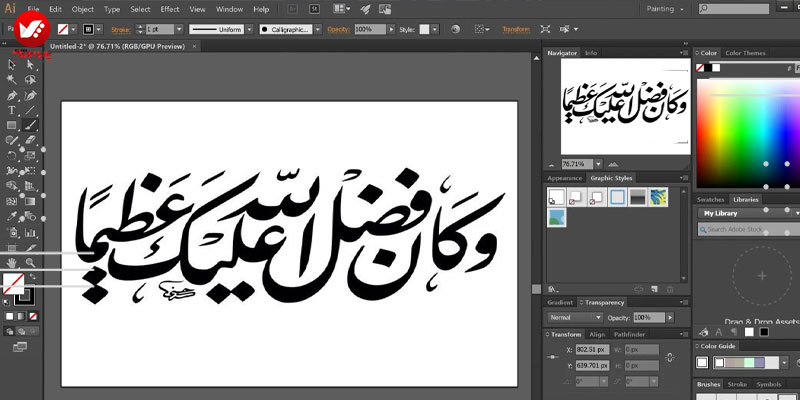Image resolution: width=800 pixels, height=400 pixels.
Task: Select the Gradient tool
Action: click(x=30, y=202)
